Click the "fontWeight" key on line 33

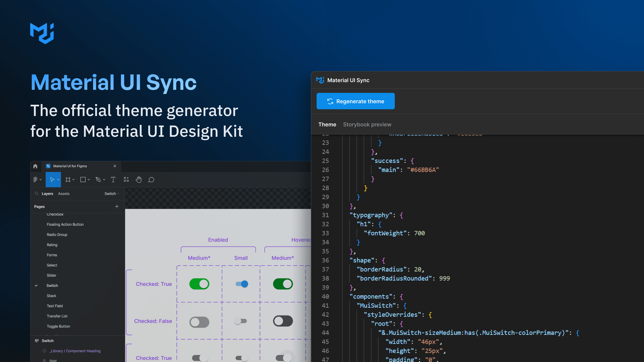[385, 233]
